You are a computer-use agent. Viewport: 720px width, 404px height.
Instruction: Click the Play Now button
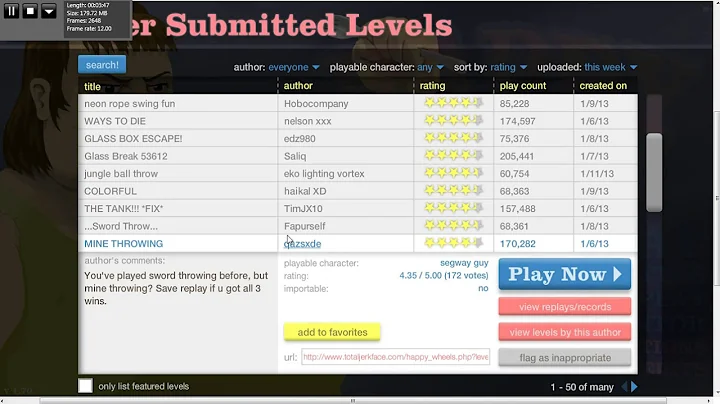[x=565, y=274]
